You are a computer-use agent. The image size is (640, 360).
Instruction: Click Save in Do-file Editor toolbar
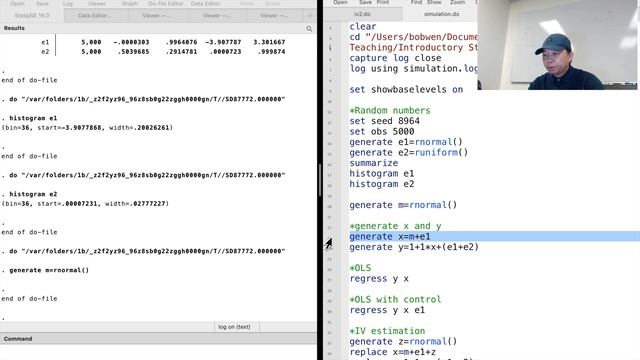365,2
